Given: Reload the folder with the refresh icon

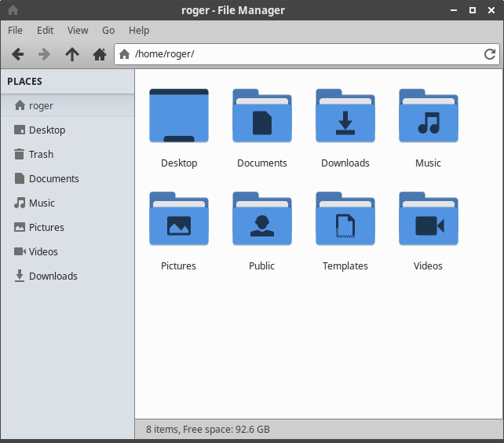Looking at the screenshot, I should click(x=490, y=54).
